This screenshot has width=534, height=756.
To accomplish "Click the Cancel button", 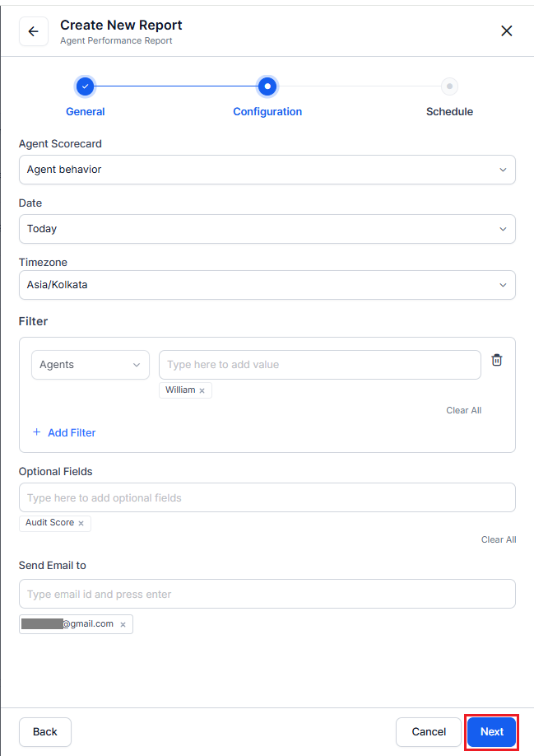I will [x=428, y=731].
